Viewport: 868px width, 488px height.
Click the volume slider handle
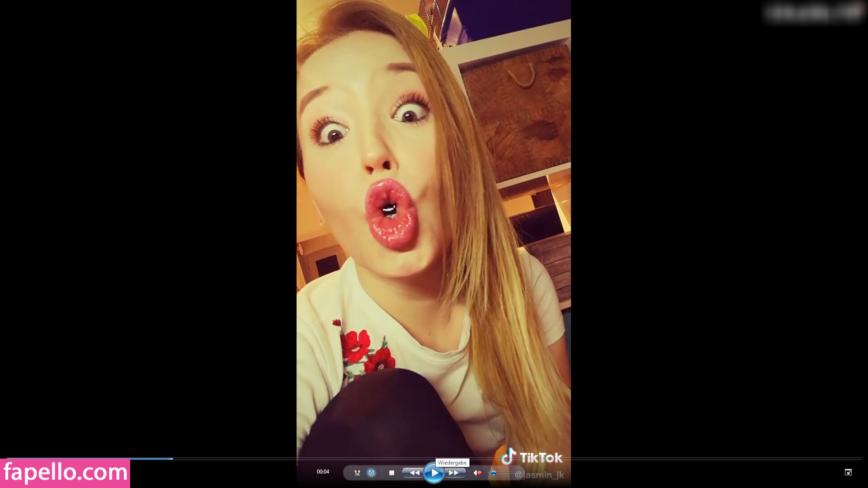click(x=493, y=473)
